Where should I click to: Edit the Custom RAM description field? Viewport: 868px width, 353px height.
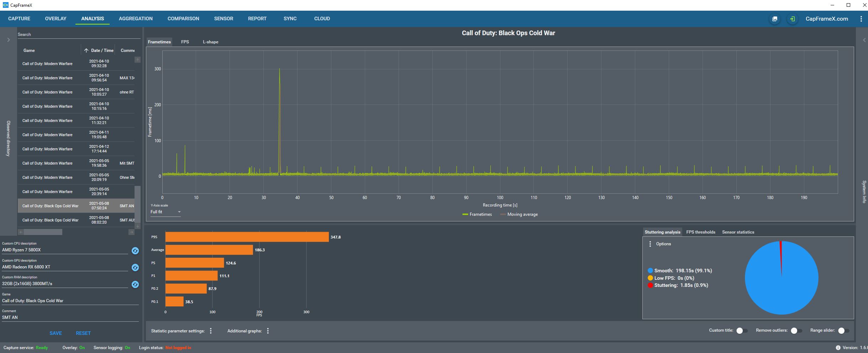click(65, 284)
